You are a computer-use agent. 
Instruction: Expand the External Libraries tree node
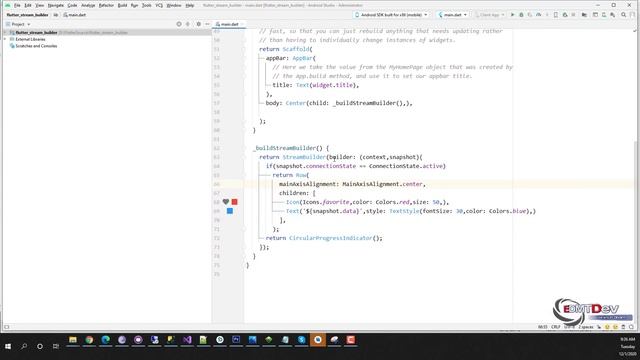[5, 39]
